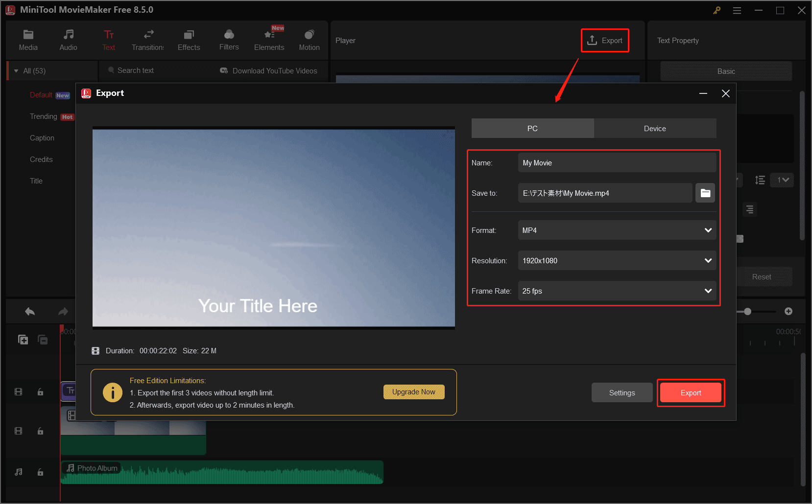
Task: Open the Media panel
Action: pos(28,39)
